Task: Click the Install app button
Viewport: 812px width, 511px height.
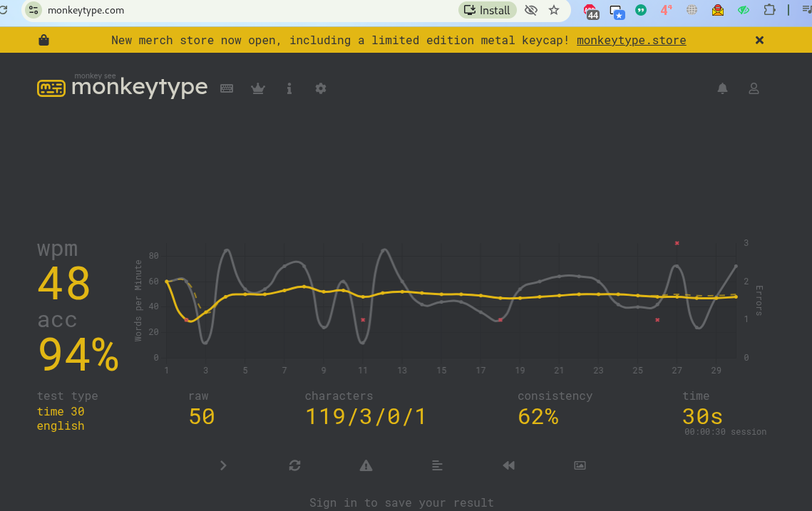Action: 487,10
